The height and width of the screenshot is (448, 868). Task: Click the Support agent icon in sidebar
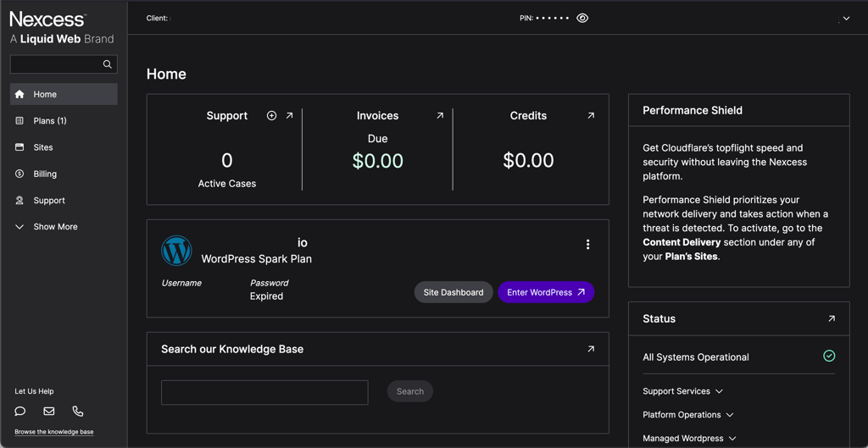(19, 200)
